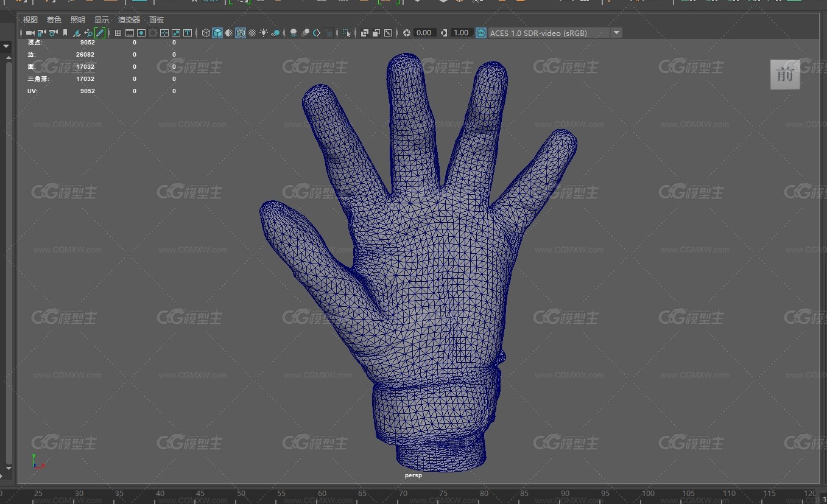This screenshot has width=827, height=504.
Task: Click the Exposure aperture icon
Action: 407,33
